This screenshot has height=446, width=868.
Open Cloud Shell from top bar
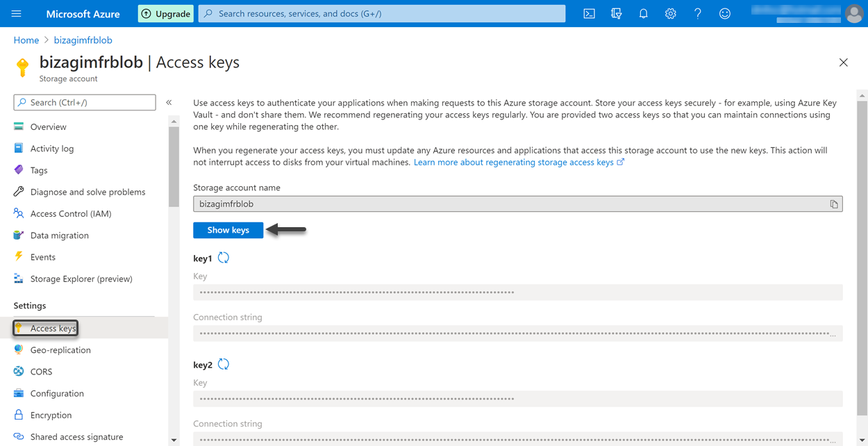coord(589,13)
